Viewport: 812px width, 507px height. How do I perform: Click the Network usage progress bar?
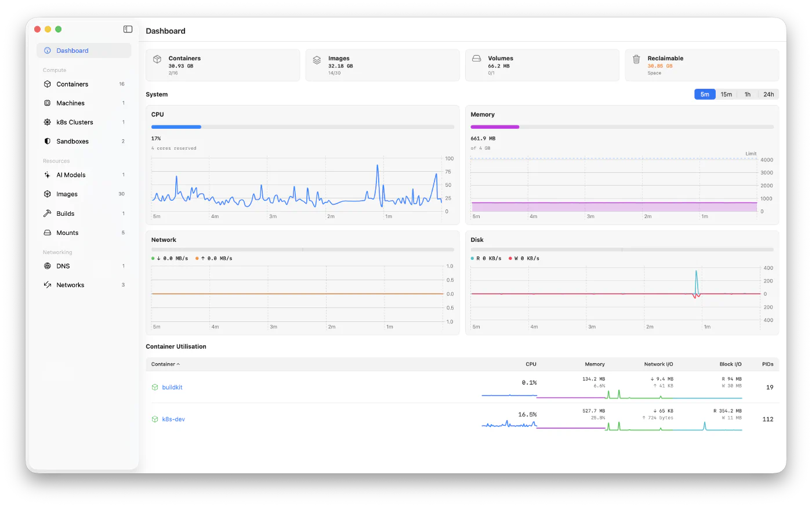point(303,249)
